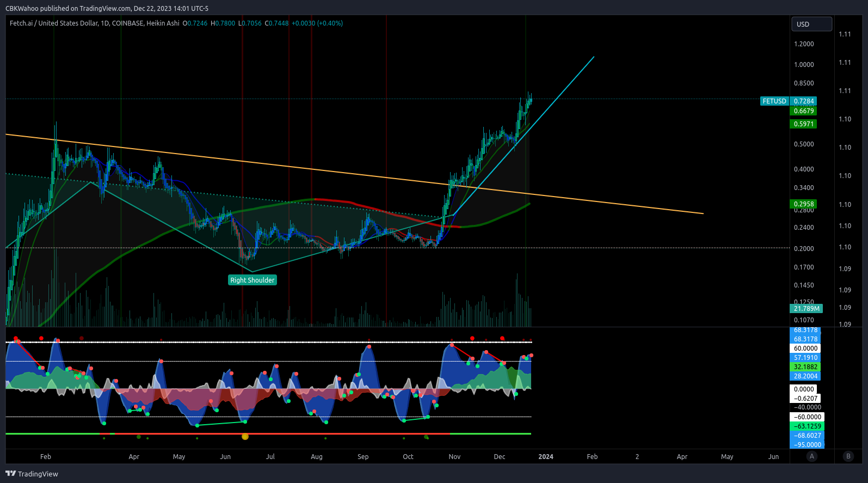Click the -95.0000 indicator label
868x483 pixels.
(807, 445)
